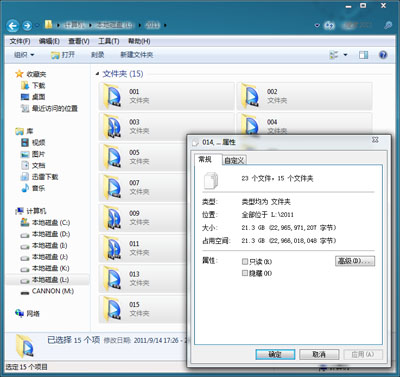Click 新建文件夹 in the toolbar
This screenshot has height=377, width=400.
tap(137, 55)
